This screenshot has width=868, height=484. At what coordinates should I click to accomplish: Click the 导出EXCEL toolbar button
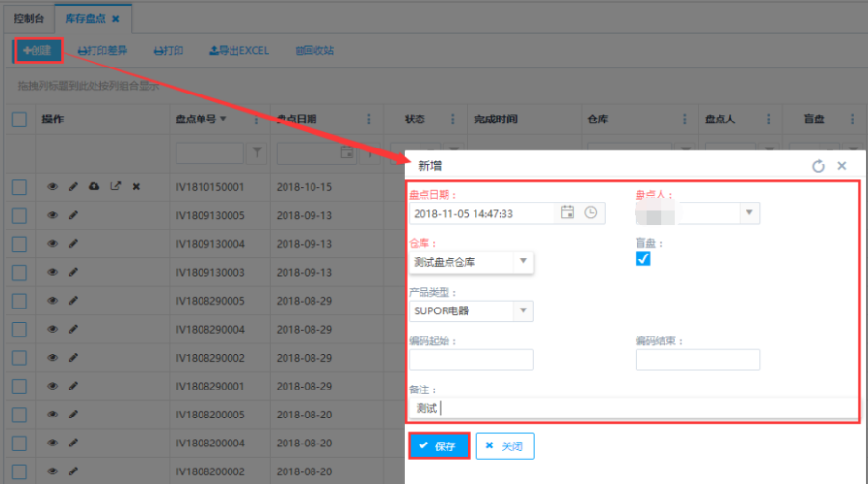(239, 50)
